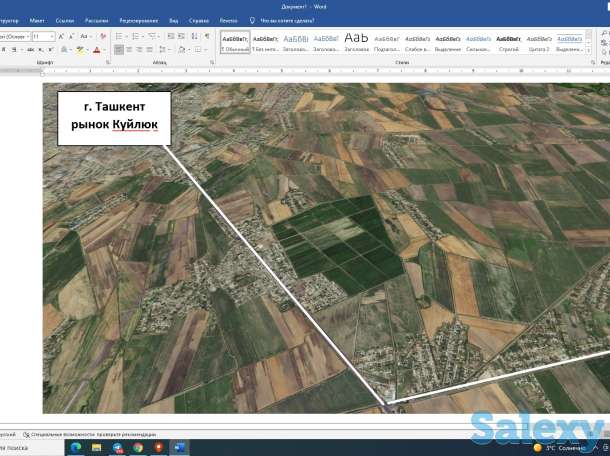The image size is (610, 456).
Task: Apply the large Aab Заголовок style
Action: click(x=356, y=42)
